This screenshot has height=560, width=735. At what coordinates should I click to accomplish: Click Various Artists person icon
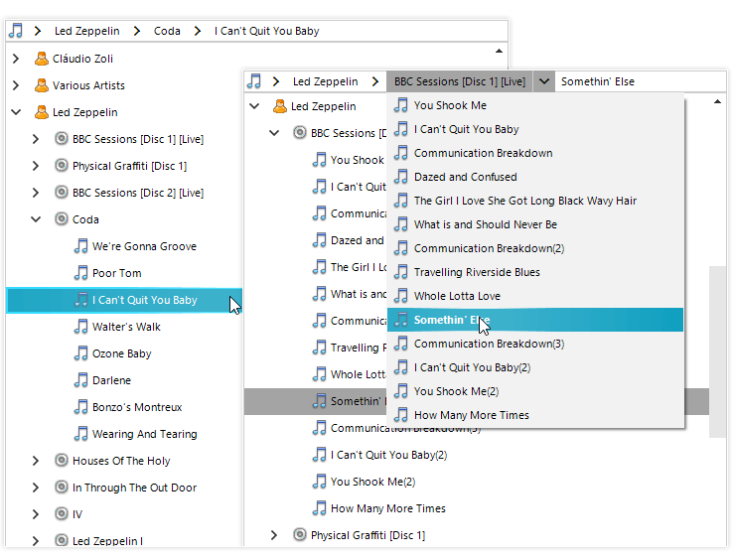(42, 85)
